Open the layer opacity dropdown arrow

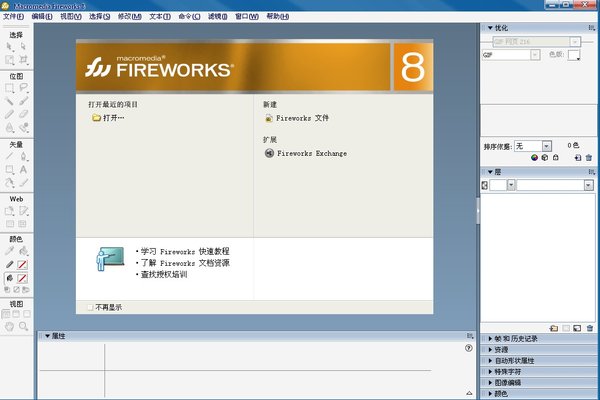click(511, 185)
